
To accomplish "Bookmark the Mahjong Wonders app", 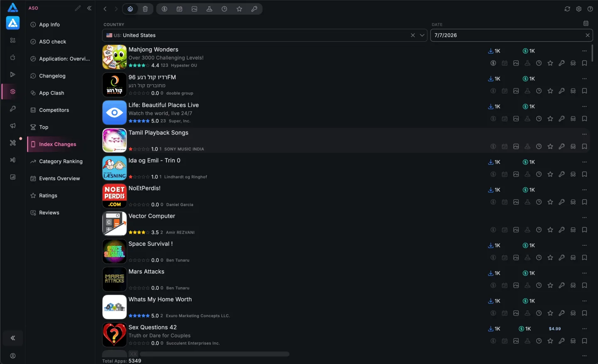I will [584, 63].
